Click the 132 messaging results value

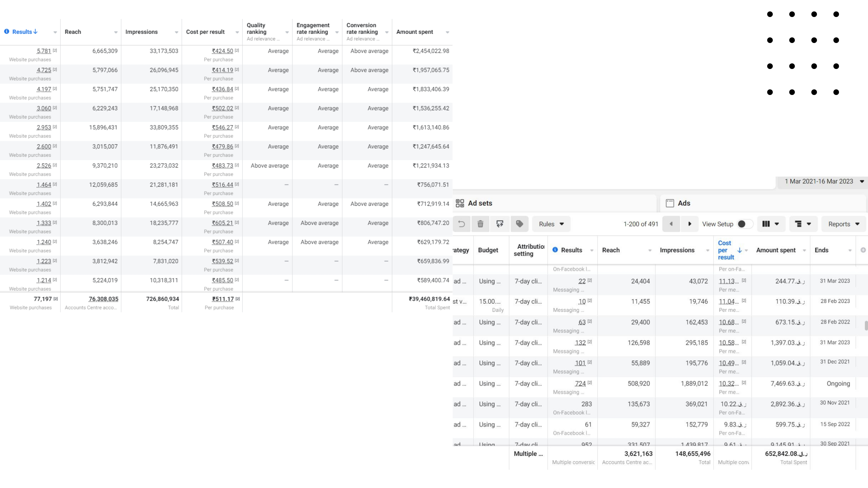click(580, 343)
